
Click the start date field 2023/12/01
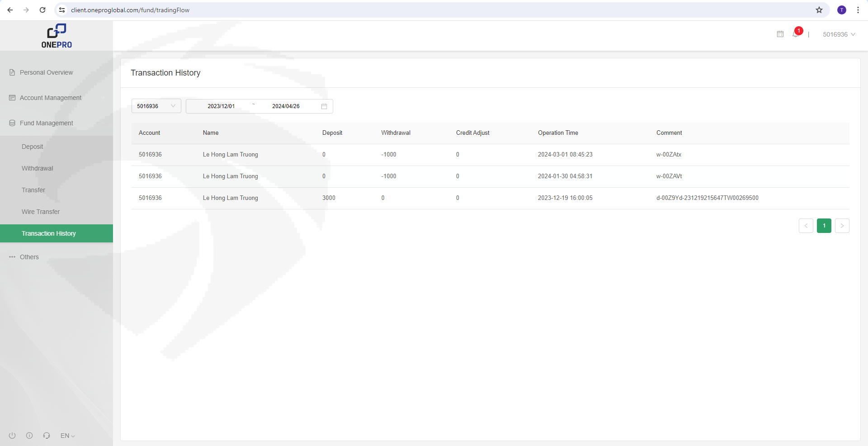(221, 106)
